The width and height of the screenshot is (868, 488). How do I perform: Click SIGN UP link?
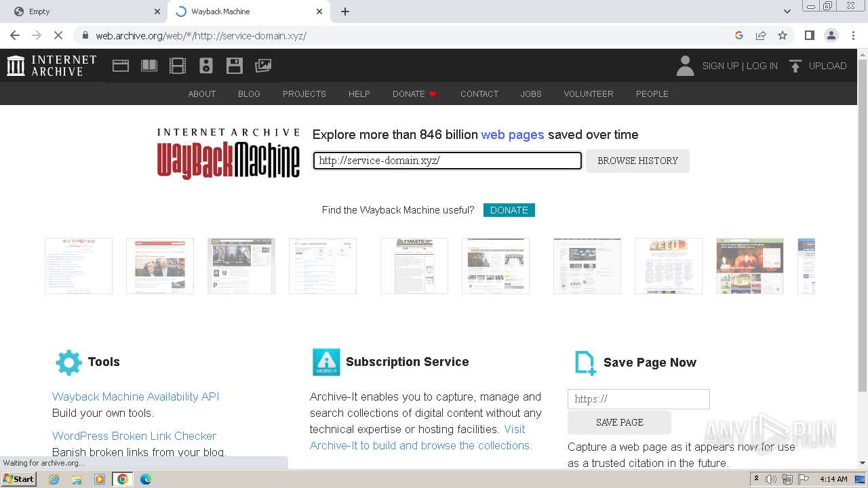(x=720, y=66)
